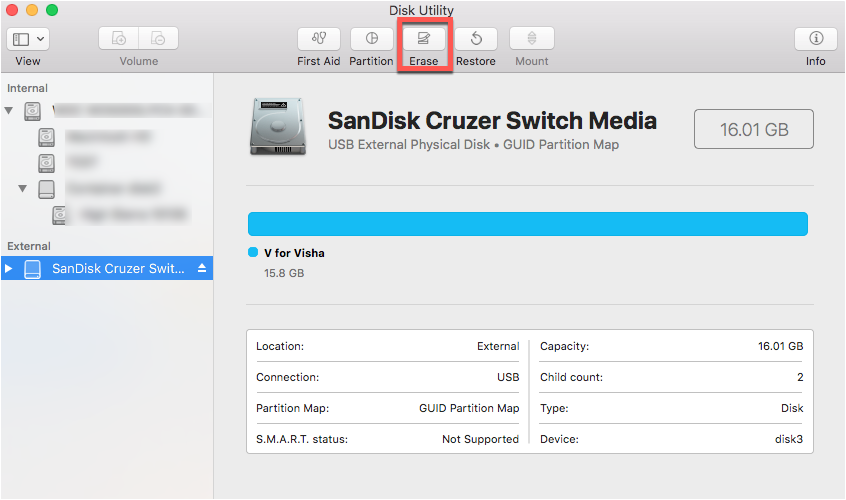Click the blue partition usage bar

coord(528,224)
